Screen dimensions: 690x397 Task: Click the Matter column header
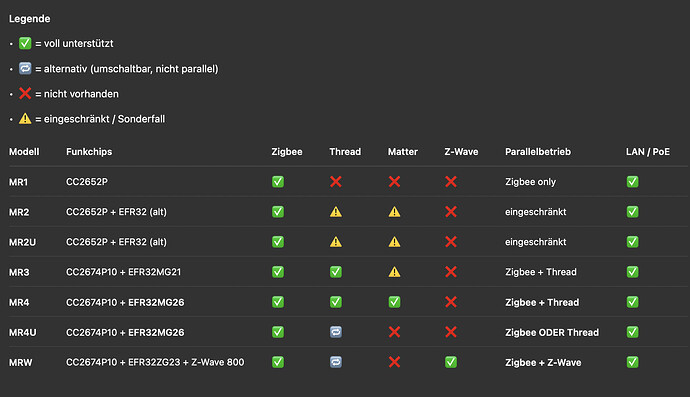click(403, 152)
